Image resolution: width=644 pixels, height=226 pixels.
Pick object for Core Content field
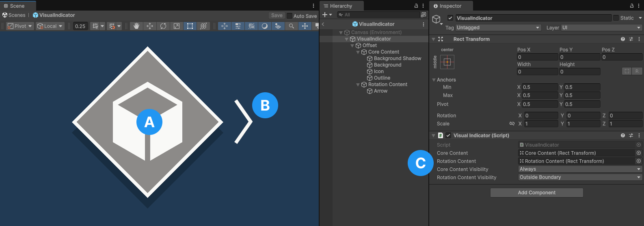(639, 153)
